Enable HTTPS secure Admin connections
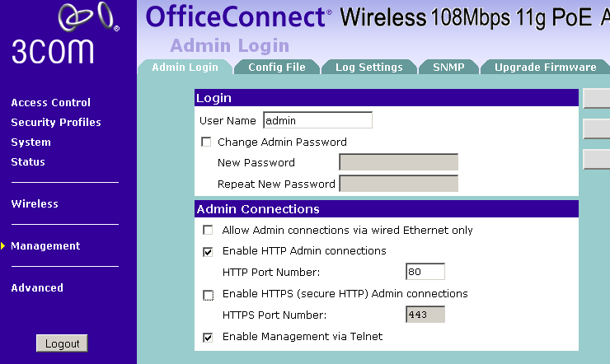Image resolution: width=610 pixels, height=364 pixels. tap(208, 294)
